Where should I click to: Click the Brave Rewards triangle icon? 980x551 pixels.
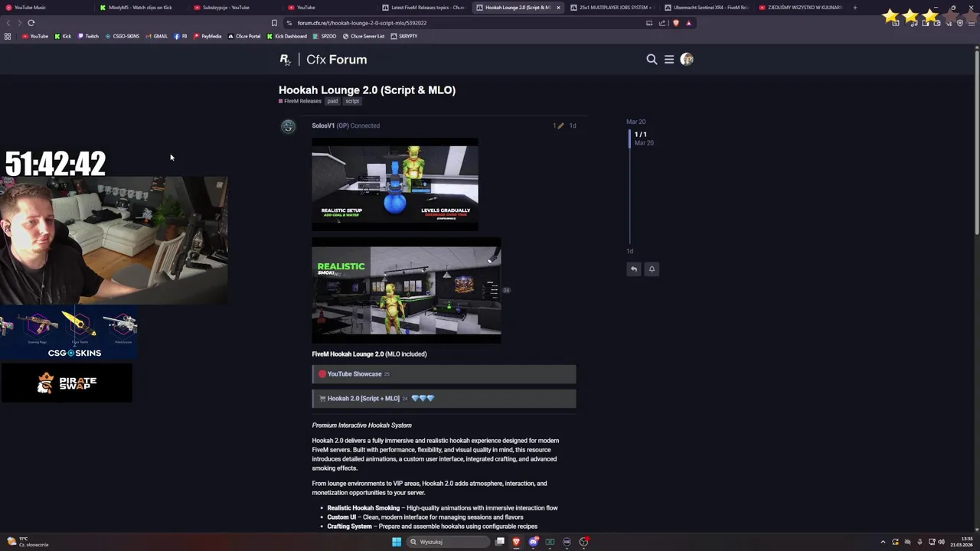tap(688, 23)
